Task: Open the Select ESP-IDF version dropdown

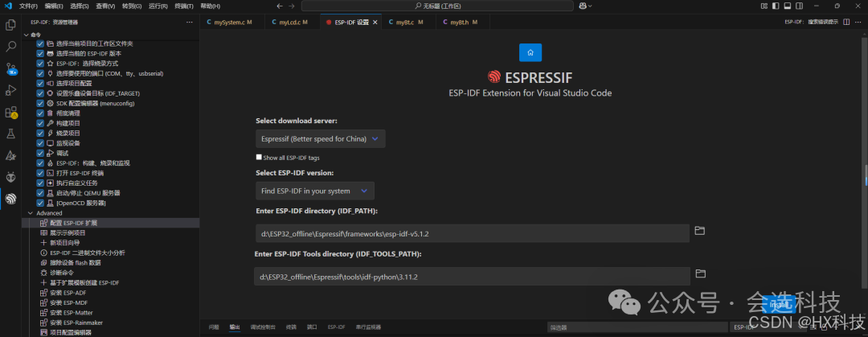Action: pos(315,191)
